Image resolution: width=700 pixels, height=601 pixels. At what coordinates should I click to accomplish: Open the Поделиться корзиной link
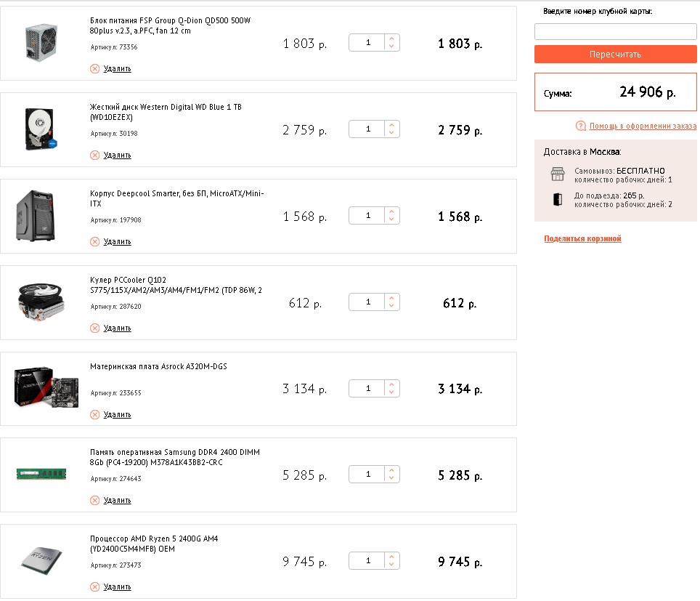click(582, 238)
